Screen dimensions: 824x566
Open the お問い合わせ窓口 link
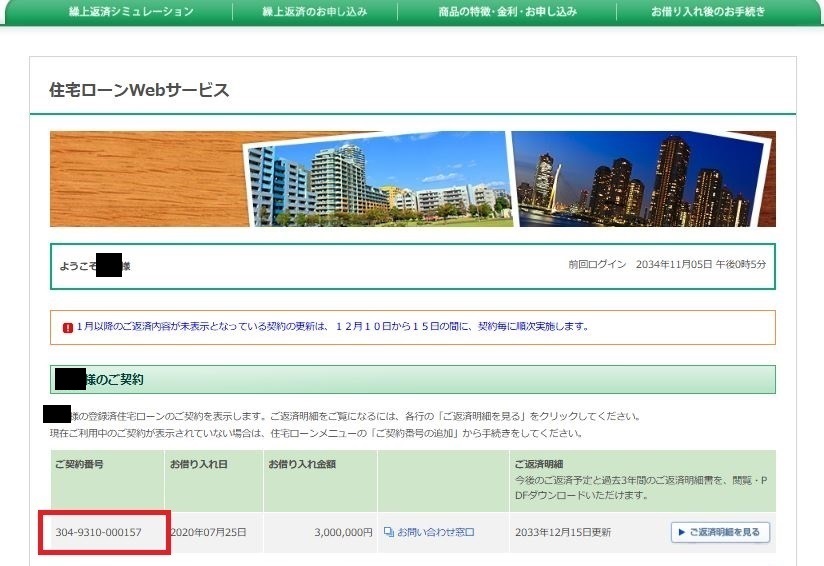435,533
